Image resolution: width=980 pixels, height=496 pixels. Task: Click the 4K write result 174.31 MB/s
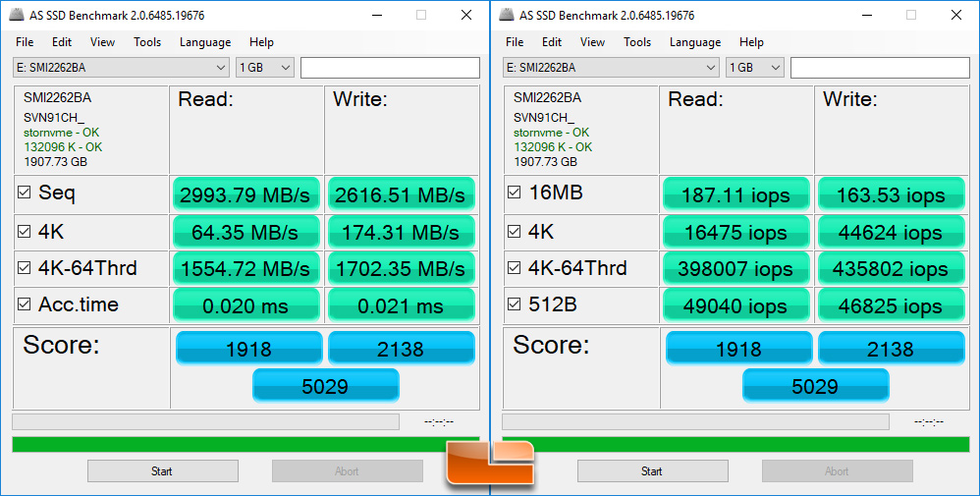pyautogui.click(x=401, y=232)
